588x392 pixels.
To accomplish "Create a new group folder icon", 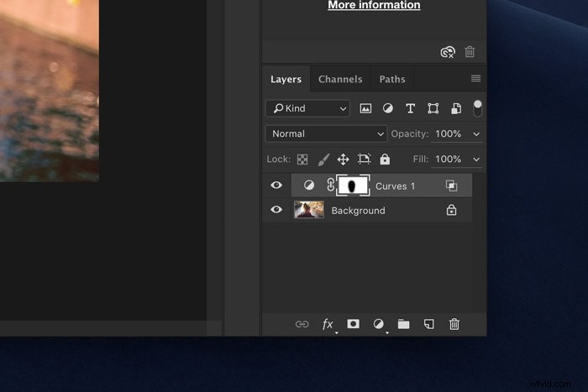I will coord(403,324).
